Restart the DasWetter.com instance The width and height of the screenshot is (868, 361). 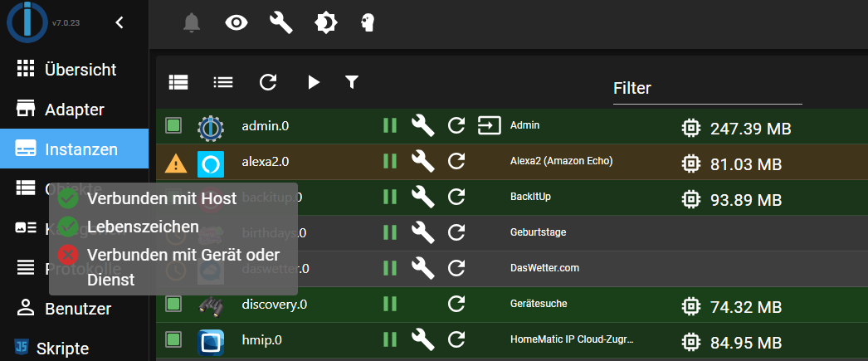click(x=456, y=268)
